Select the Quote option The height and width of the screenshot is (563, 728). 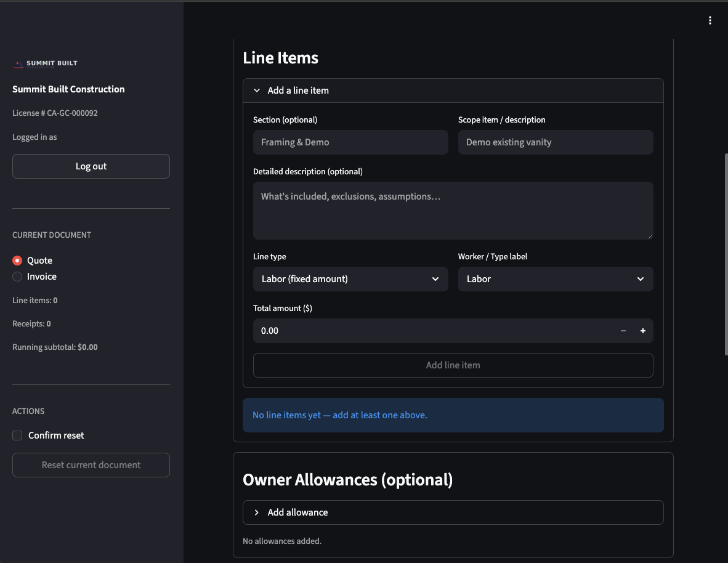click(17, 260)
